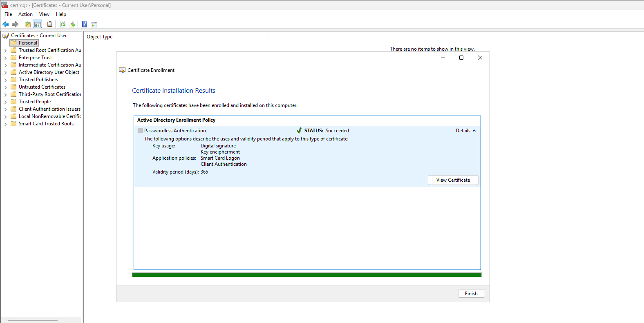Open the View menu
Image resolution: width=644 pixels, height=323 pixels.
[44, 14]
